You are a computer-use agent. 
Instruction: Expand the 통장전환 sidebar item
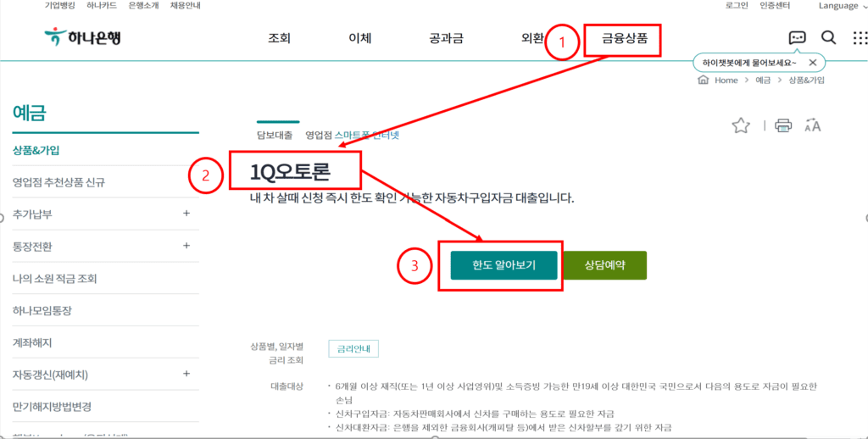click(186, 245)
